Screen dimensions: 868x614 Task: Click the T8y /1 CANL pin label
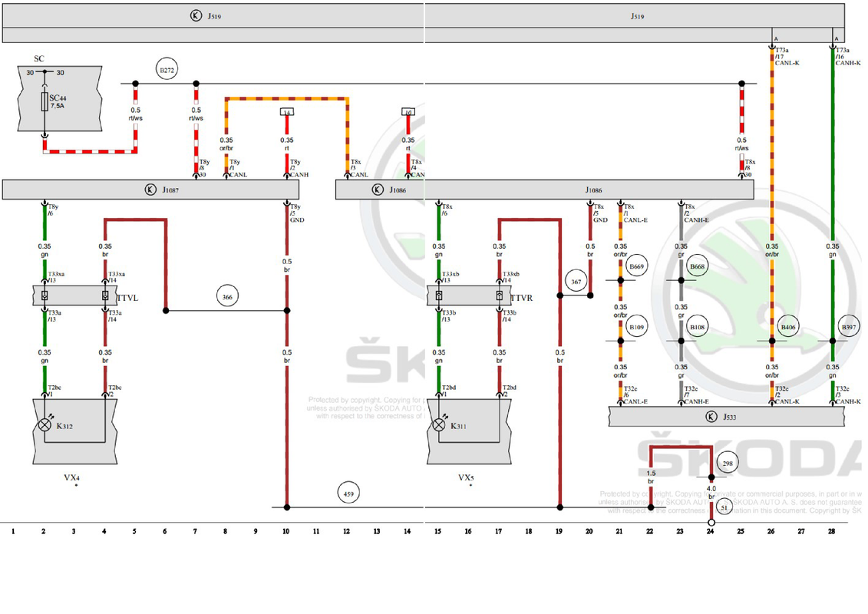(238, 168)
